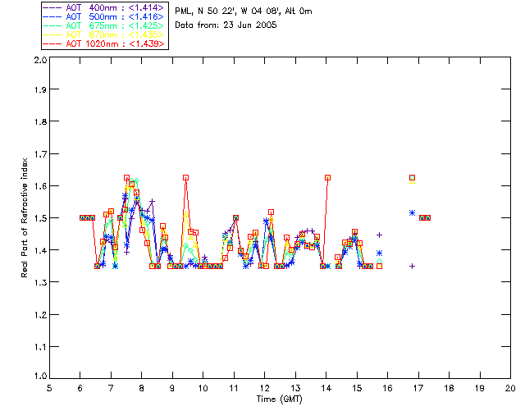Click the x-axis tick label 8

[142, 388]
